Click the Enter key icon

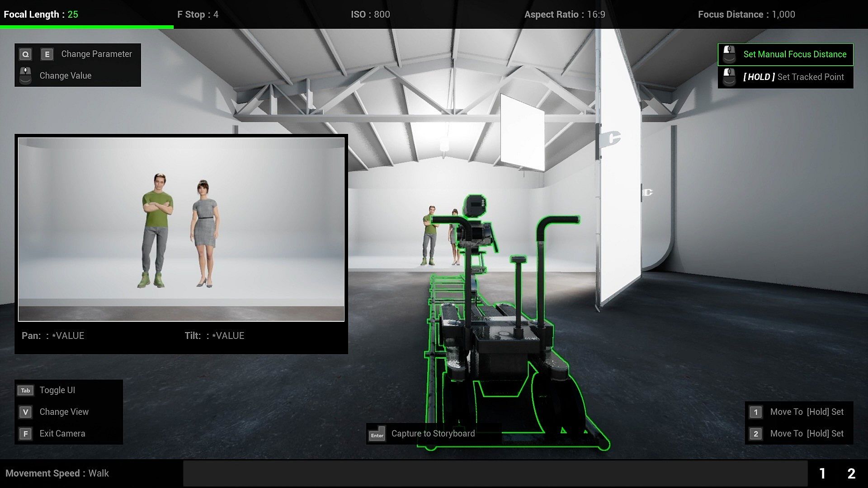click(x=377, y=434)
